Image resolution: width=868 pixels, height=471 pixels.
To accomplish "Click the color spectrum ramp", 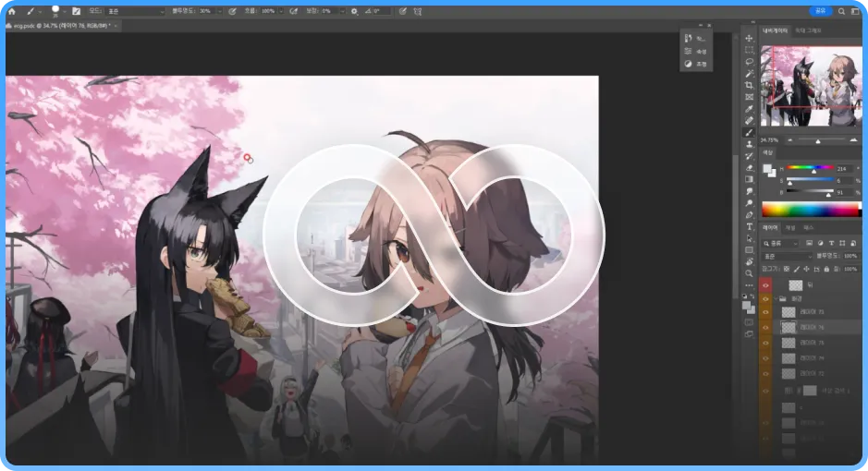I will point(811,209).
